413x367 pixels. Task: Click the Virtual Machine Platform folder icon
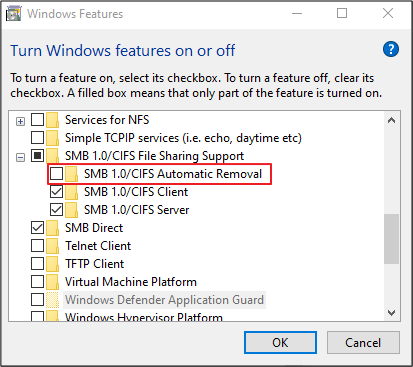click(52, 282)
